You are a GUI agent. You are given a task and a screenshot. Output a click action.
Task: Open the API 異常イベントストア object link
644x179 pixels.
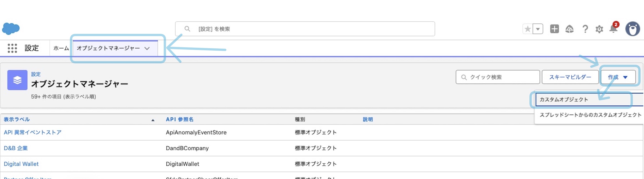[x=33, y=132]
